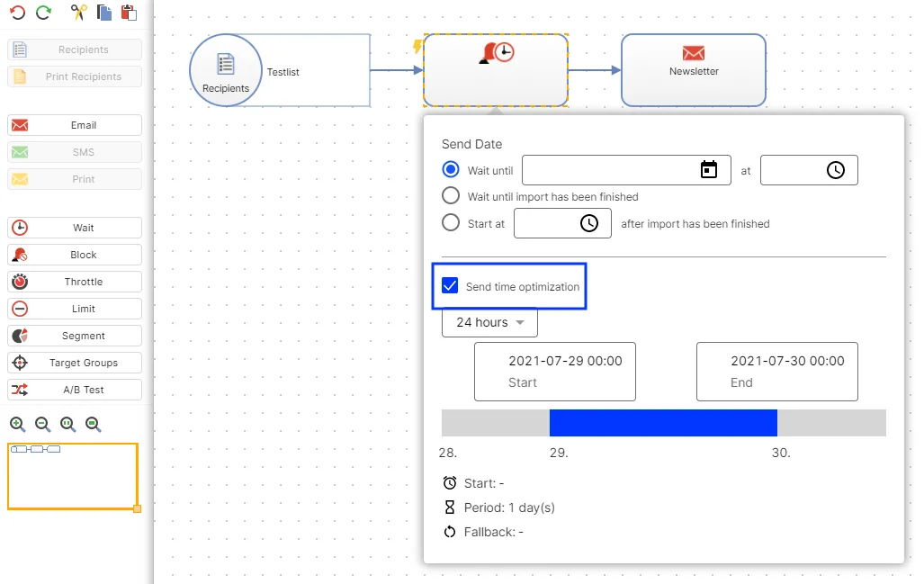The image size is (924, 584).
Task: Select the Newsletter email node
Action: pyautogui.click(x=694, y=70)
